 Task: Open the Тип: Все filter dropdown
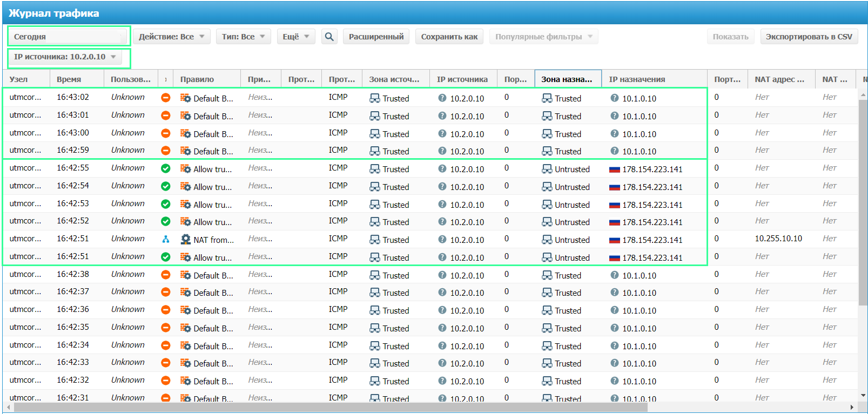click(244, 37)
